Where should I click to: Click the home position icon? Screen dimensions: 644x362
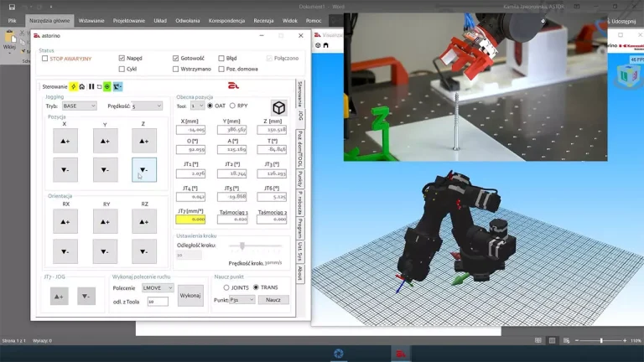pyautogui.click(x=82, y=86)
